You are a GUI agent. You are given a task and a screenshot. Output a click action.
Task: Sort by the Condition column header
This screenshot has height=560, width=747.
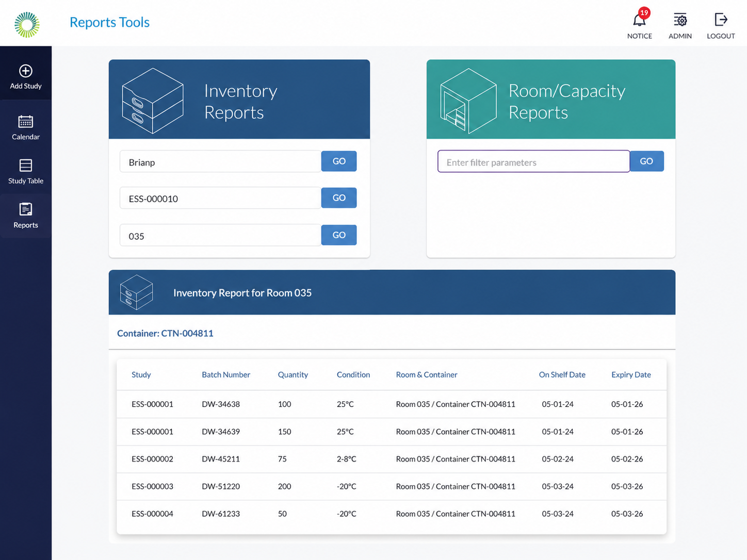point(353,375)
